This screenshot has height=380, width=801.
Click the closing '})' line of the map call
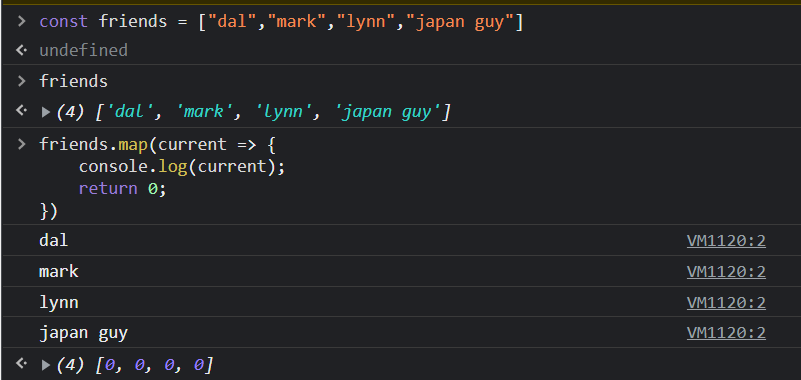(49, 211)
